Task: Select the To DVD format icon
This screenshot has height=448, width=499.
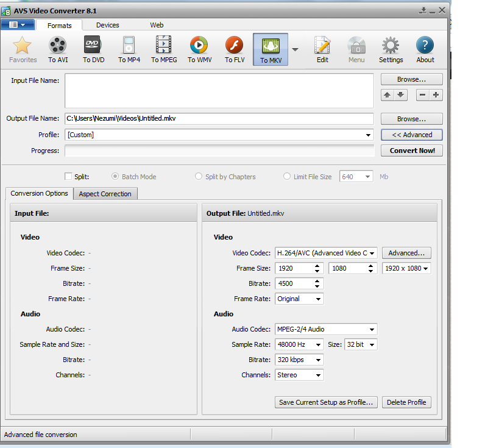Action: click(93, 49)
